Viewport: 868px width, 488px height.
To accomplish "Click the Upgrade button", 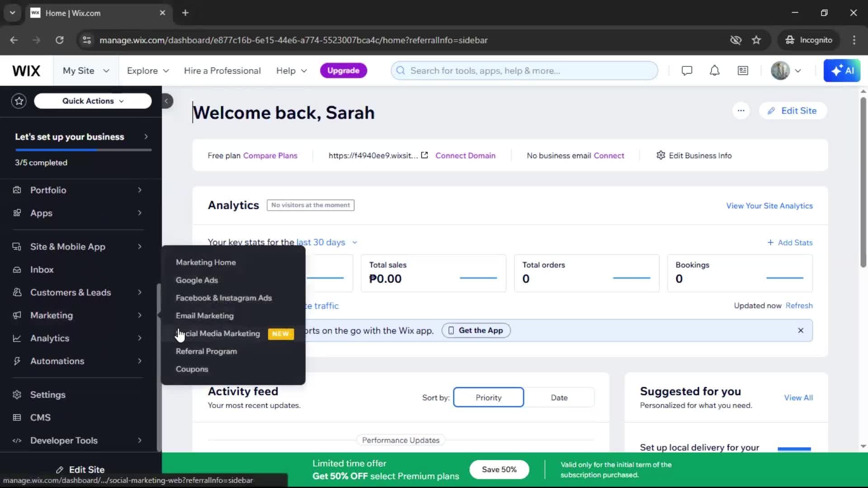I will pos(343,70).
